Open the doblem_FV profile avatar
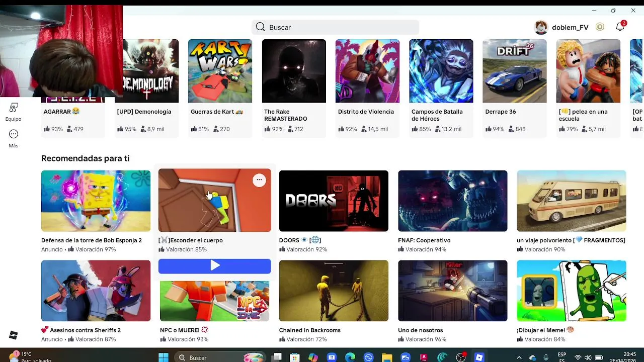The height and width of the screenshot is (362, 644). point(541,27)
